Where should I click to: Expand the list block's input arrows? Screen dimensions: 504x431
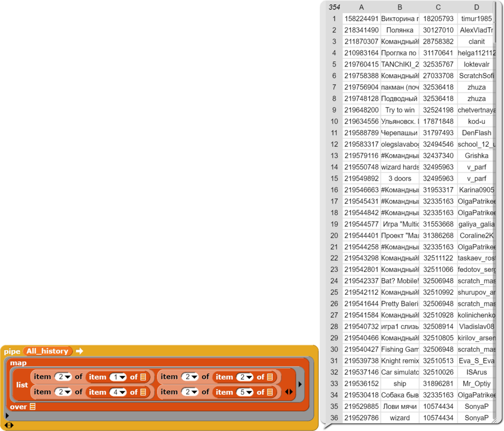(289, 392)
